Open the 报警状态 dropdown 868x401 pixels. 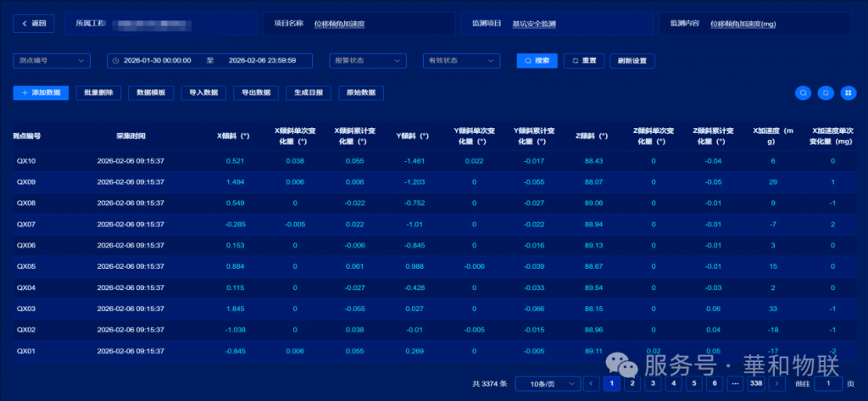[368, 60]
